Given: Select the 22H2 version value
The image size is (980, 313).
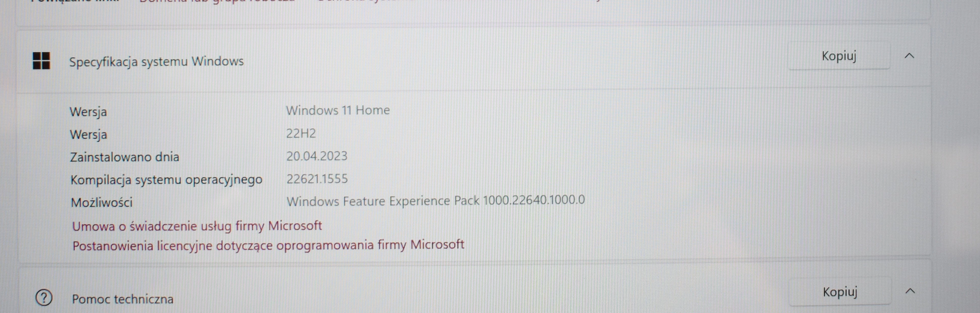Looking at the screenshot, I should coord(301,134).
